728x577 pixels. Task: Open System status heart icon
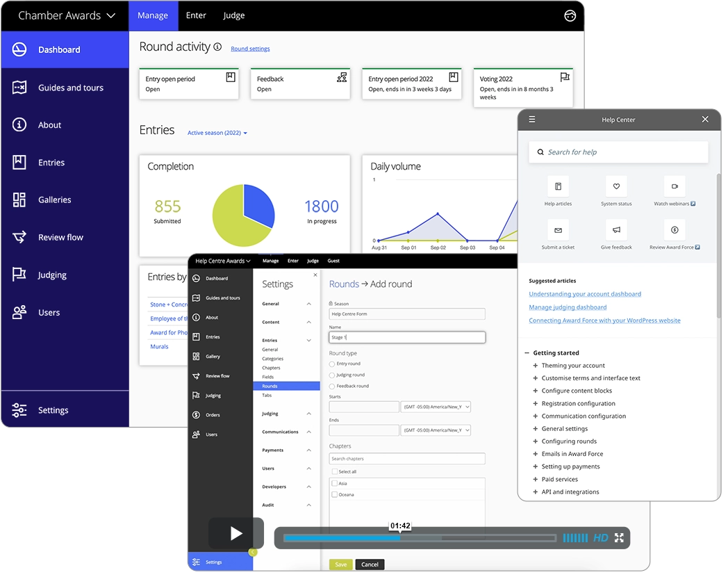[616, 186]
